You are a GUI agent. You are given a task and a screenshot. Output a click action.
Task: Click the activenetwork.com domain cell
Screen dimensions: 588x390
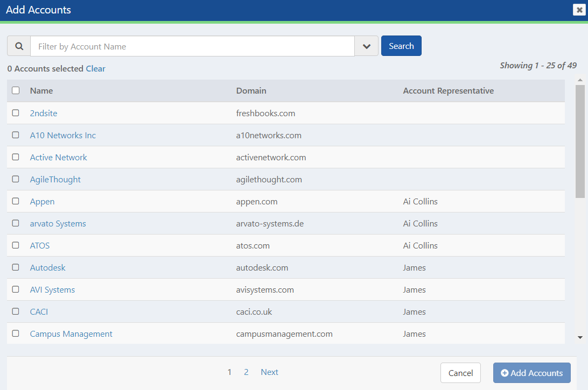tap(271, 158)
